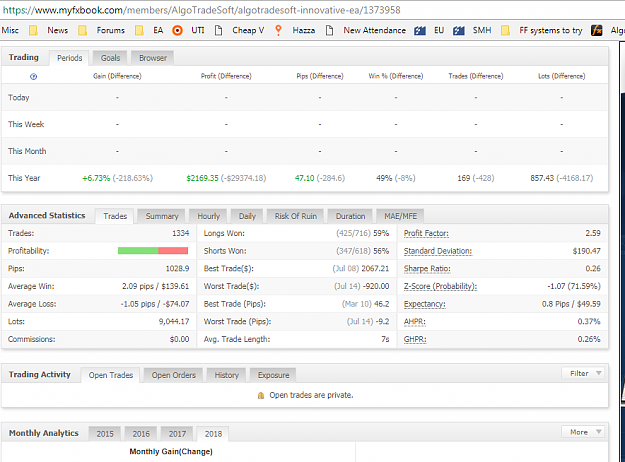Image resolution: width=625 pixels, height=462 pixels.
Task: Open the Daily statistics tab
Action: 247,216
